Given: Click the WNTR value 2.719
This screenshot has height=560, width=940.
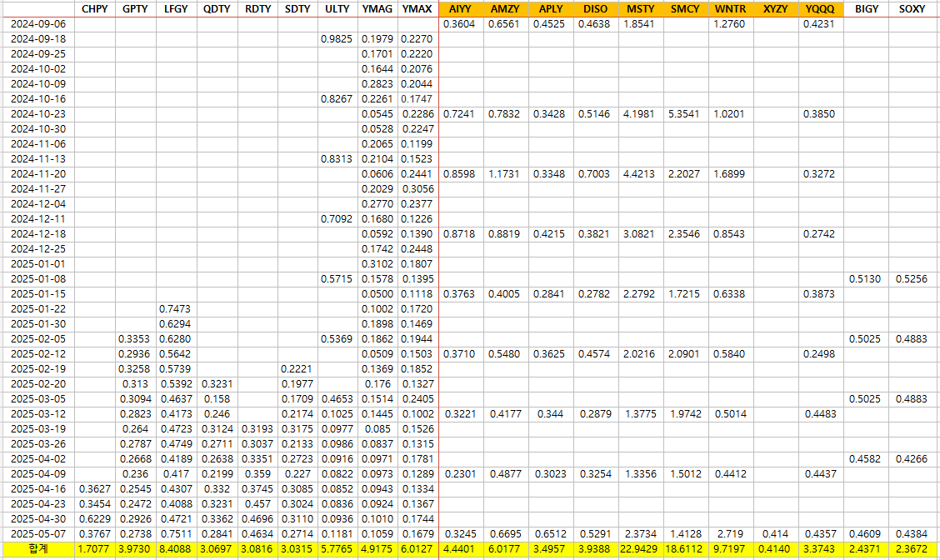Looking at the screenshot, I should pyautogui.click(x=730, y=533).
